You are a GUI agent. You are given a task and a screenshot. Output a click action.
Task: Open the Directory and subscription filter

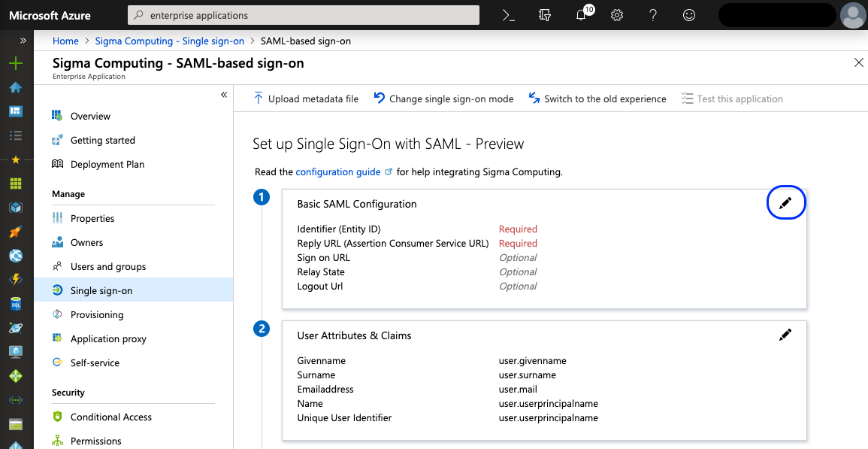pyautogui.click(x=545, y=15)
